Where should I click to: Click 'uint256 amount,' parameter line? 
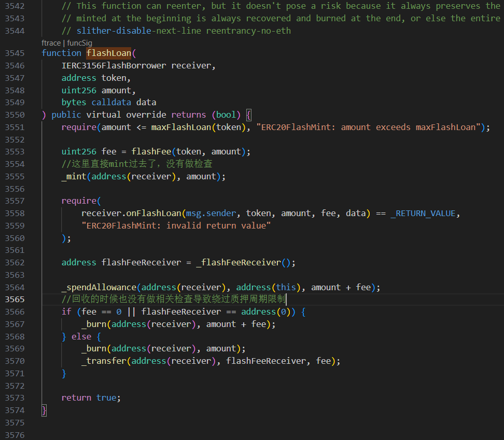click(99, 91)
